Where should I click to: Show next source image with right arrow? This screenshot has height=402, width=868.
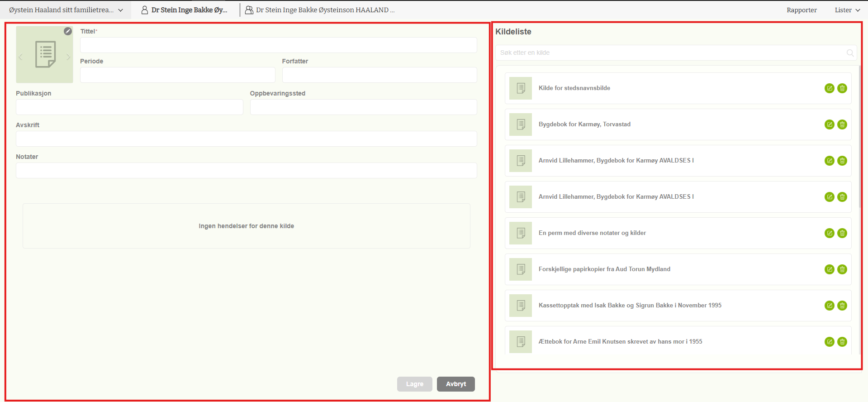pyautogui.click(x=68, y=57)
